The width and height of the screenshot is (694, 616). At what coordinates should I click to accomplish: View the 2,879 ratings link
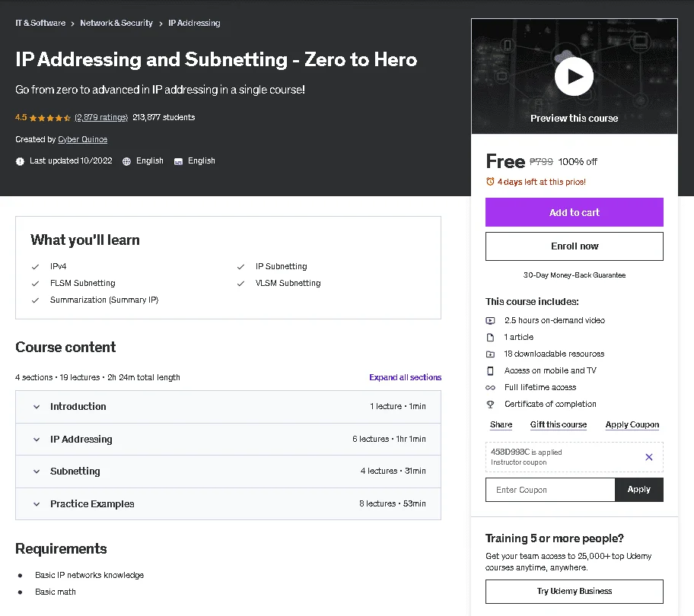pos(101,117)
